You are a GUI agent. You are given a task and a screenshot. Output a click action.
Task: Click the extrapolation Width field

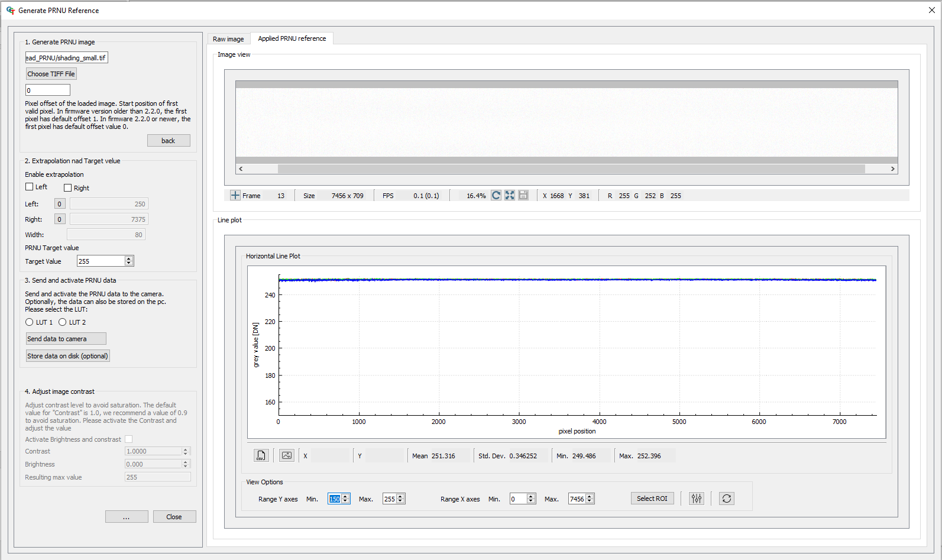click(x=106, y=235)
